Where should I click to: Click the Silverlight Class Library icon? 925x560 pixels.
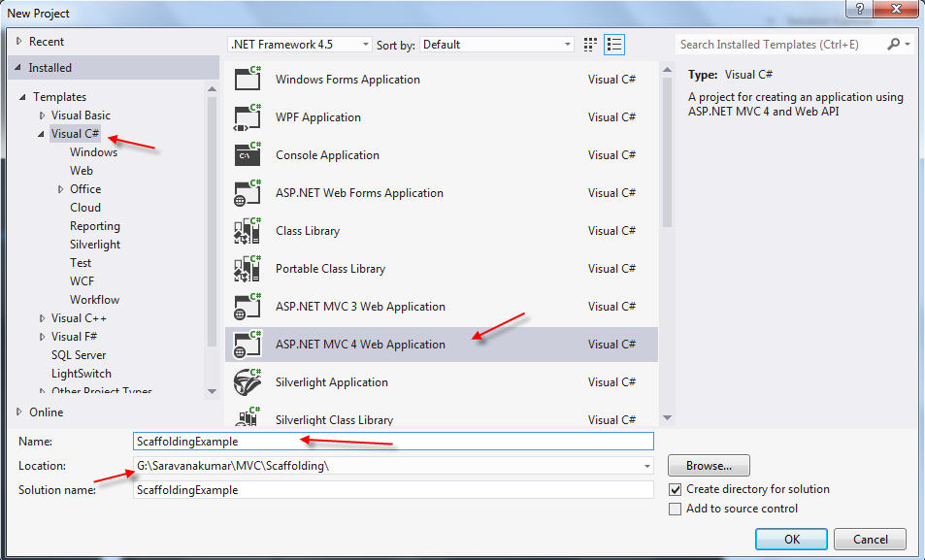coord(248,416)
